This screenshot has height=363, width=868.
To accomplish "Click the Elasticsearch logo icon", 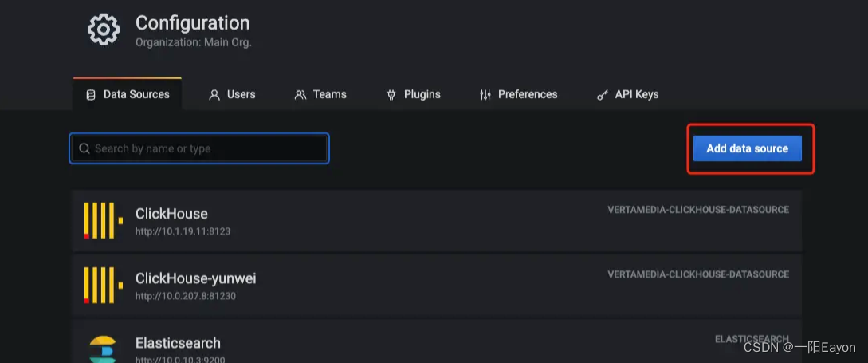I will tap(103, 349).
